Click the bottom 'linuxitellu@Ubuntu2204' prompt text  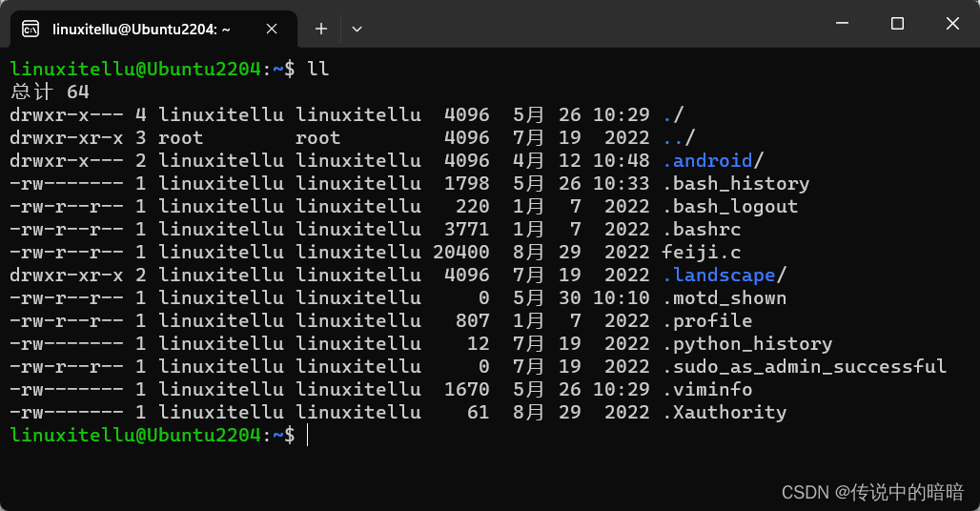click(x=135, y=436)
